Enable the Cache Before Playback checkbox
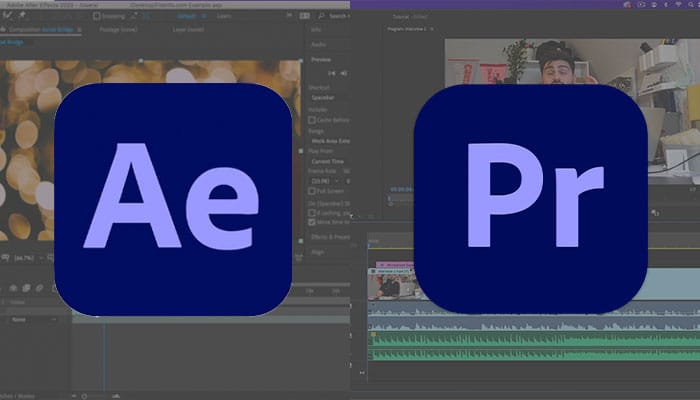 (312, 120)
